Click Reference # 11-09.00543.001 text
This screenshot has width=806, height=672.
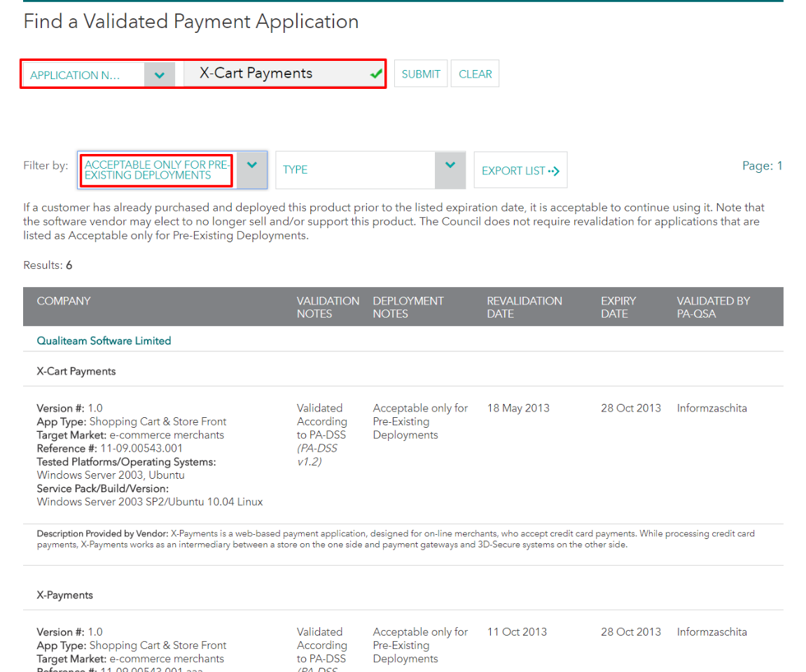[x=109, y=449]
